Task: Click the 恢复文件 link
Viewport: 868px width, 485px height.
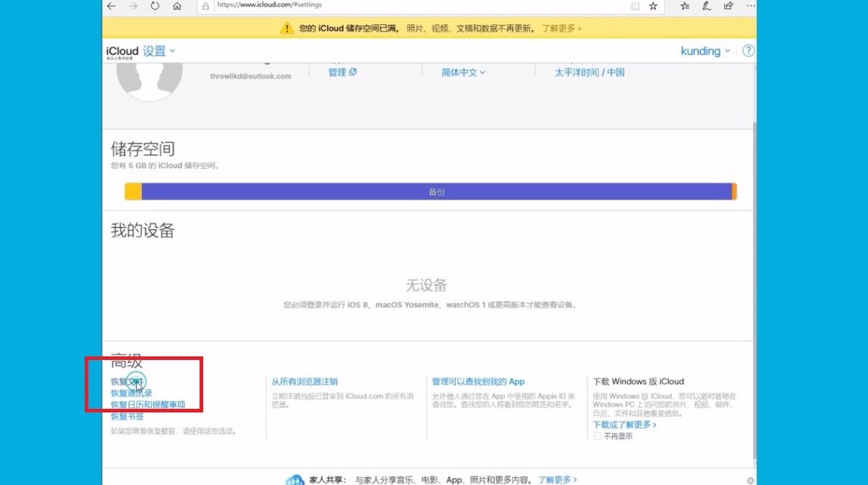Action: pos(128,382)
